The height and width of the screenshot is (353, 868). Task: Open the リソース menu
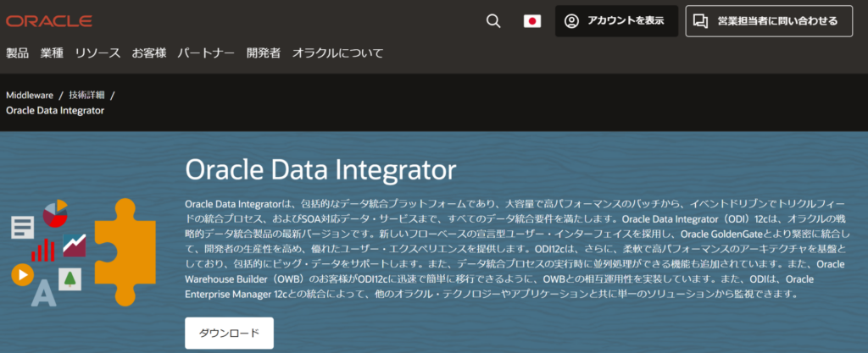pos(97,53)
